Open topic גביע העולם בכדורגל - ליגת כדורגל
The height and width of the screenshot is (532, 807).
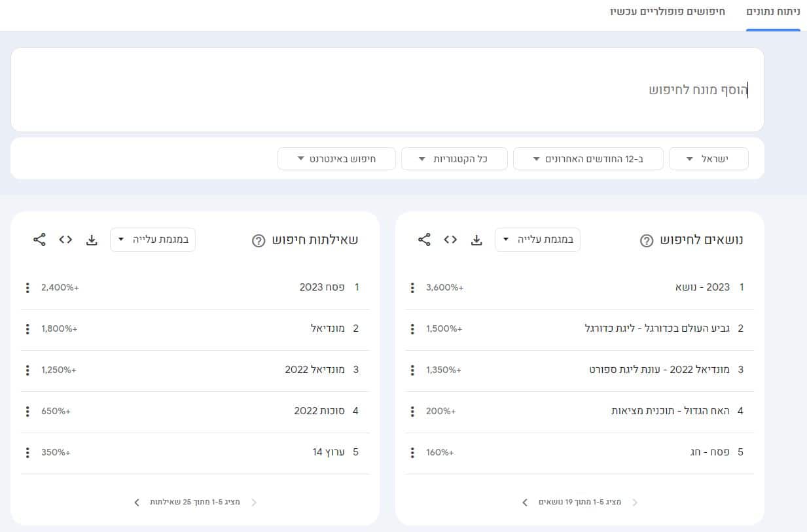pyautogui.click(x=657, y=328)
